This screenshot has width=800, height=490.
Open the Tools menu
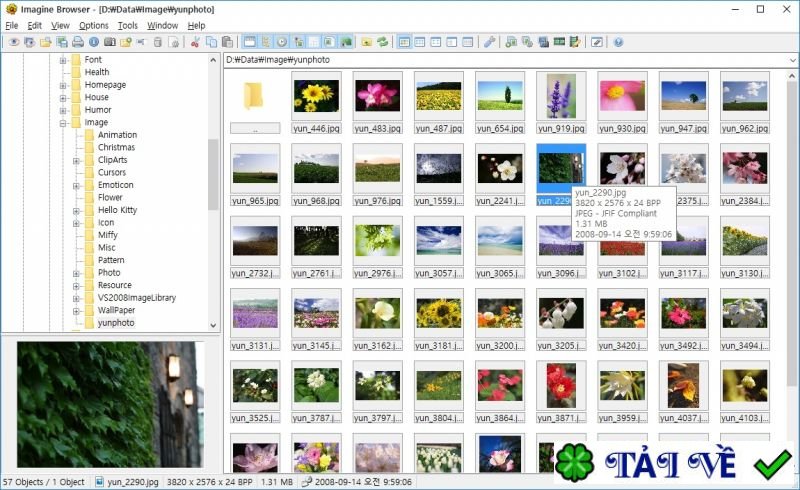(128, 26)
